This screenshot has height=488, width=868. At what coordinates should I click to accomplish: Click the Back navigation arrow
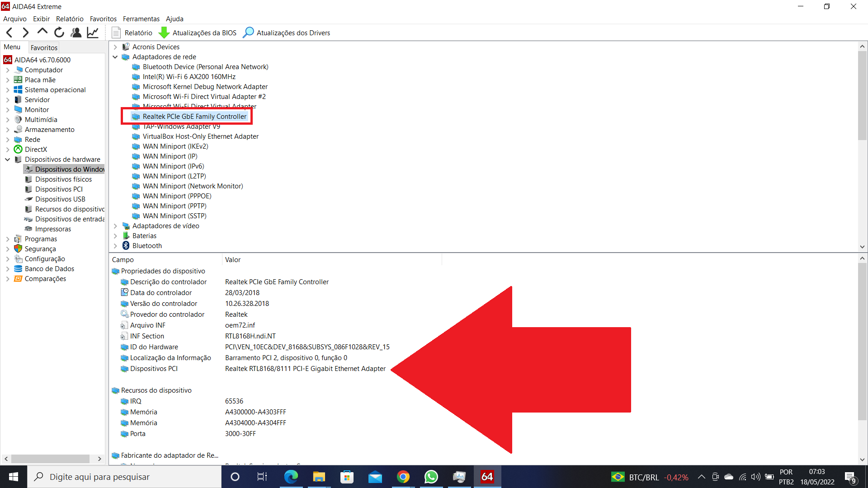tap(9, 33)
